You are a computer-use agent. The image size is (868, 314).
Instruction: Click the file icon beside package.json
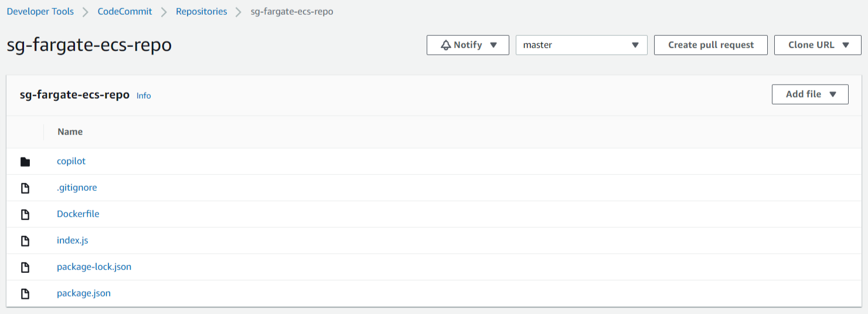25,294
